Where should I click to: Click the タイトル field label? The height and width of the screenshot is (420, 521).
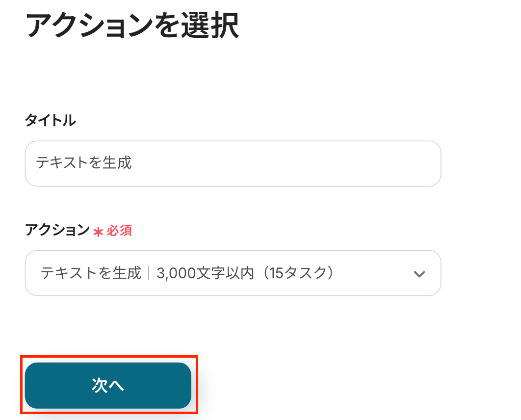(x=51, y=120)
